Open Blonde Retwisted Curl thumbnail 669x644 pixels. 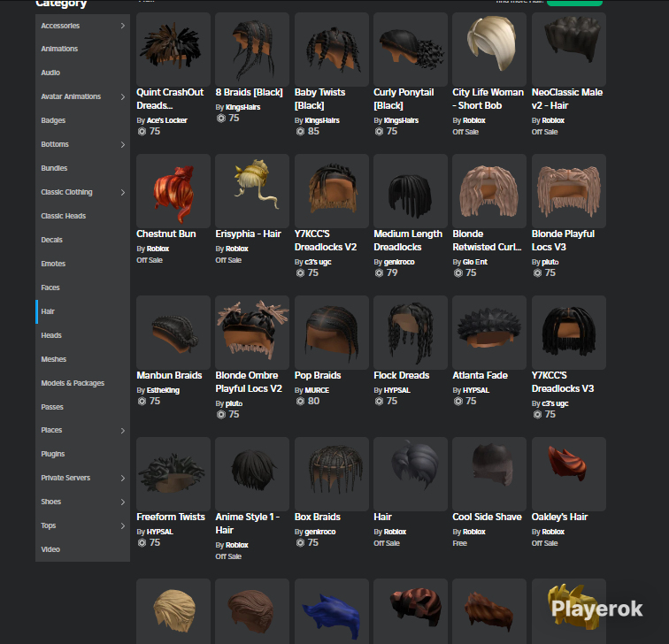coord(489,191)
